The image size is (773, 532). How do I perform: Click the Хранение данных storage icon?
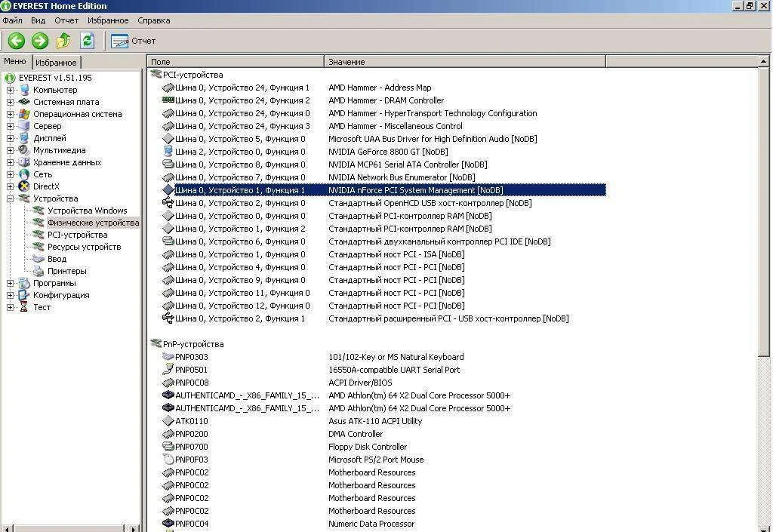(24, 162)
